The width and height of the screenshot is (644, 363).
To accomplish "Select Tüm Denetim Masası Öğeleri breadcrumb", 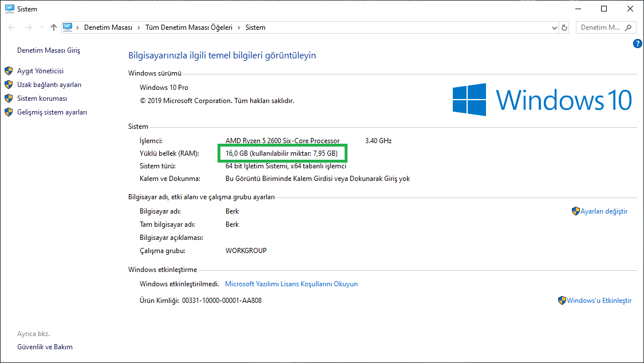I will pos(189,27).
